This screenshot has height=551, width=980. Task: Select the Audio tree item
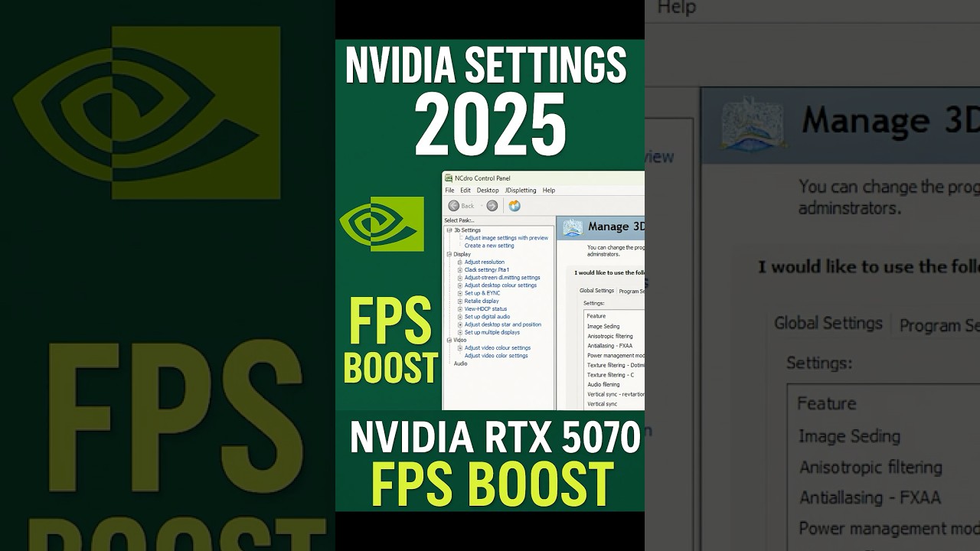[460, 364]
